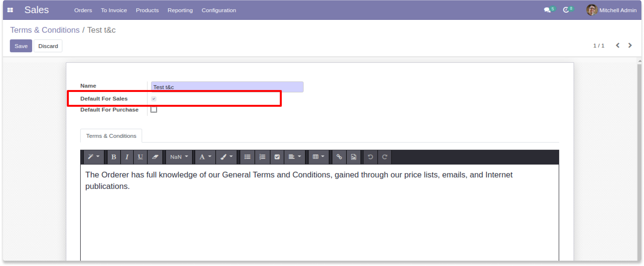This screenshot has height=266, width=644.
Task: Open the highlight brush color dropdown
Action: click(x=226, y=157)
